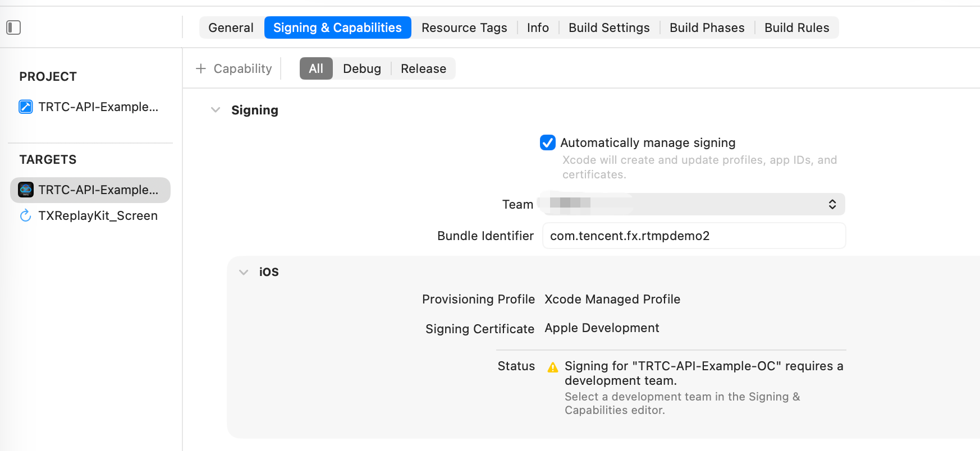The height and width of the screenshot is (451, 980).
Task: Click the TRTC-API-Example project blueprint icon
Action: (x=26, y=107)
